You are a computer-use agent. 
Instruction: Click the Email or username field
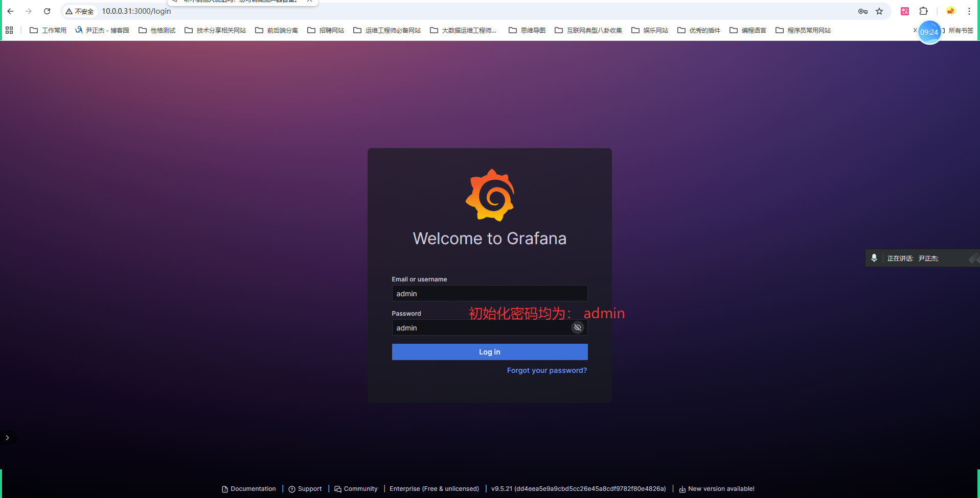[490, 293]
